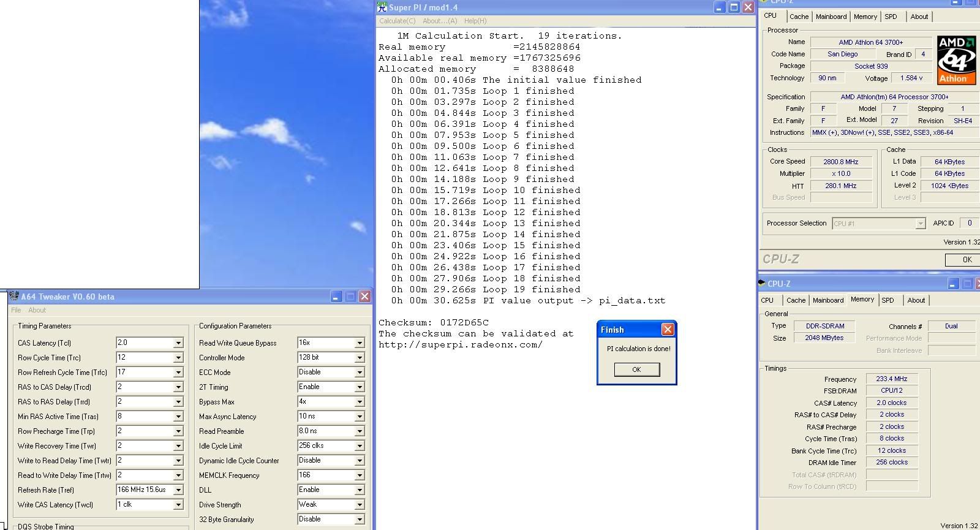Open the Drive Strength dropdown
The width and height of the screenshot is (980, 530).
click(360, 505)
